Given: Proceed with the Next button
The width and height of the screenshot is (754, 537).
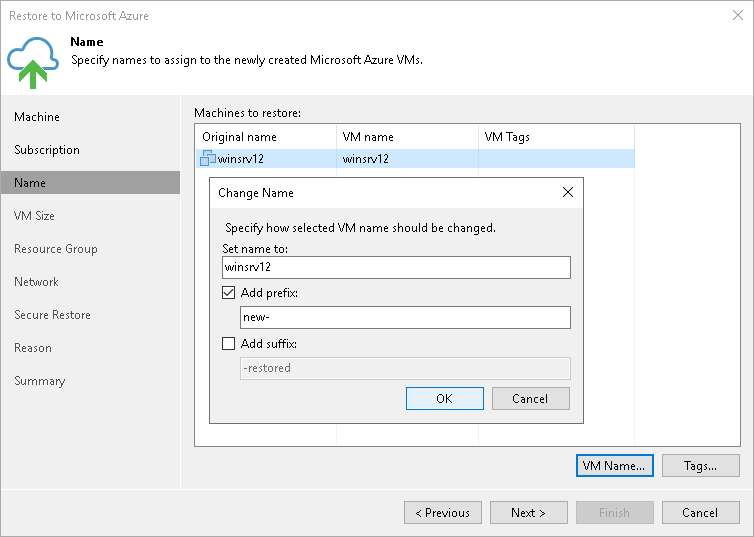Looking at the screenshot, I should (x=528, y=512).
